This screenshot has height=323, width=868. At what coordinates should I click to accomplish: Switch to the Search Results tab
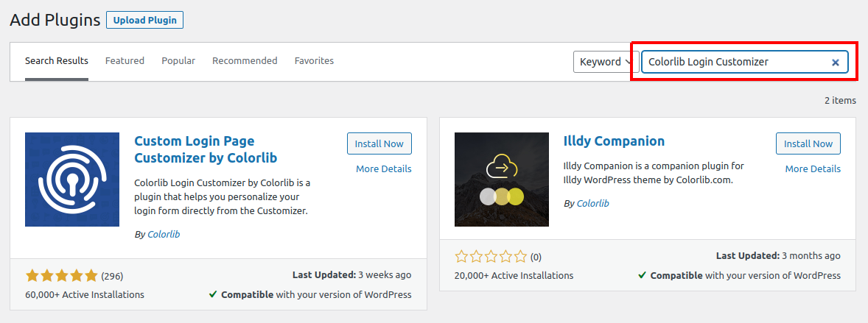pyautogui.click(x=57, y=61)
